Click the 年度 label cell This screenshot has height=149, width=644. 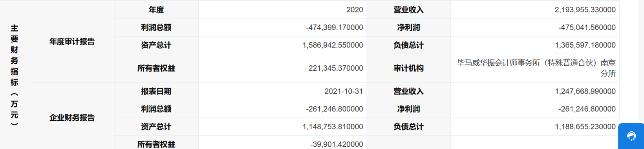[x=156, y=10]
